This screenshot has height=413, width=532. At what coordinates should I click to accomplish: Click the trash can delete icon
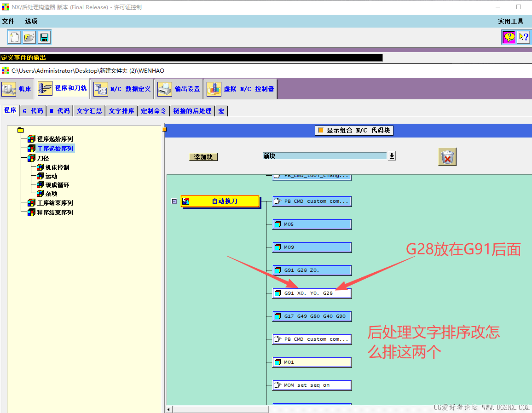pyautogui.click(x=447, y=157)
